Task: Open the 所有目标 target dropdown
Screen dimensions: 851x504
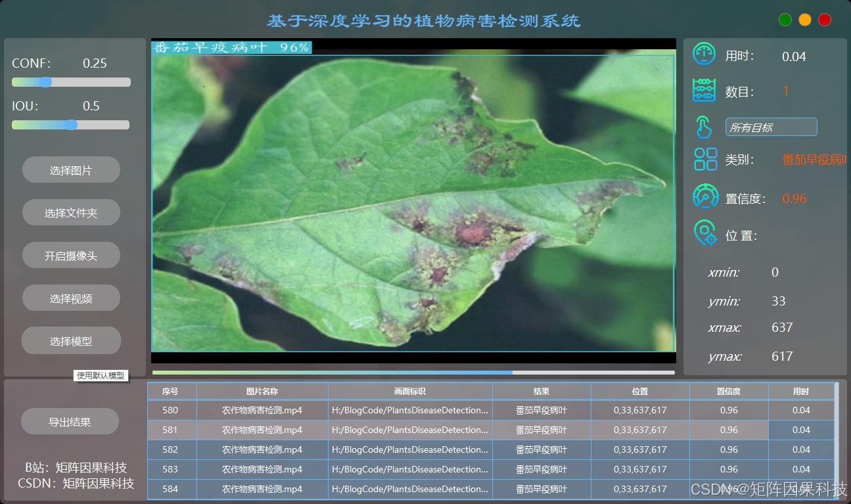Action: [x=771, y=127]
